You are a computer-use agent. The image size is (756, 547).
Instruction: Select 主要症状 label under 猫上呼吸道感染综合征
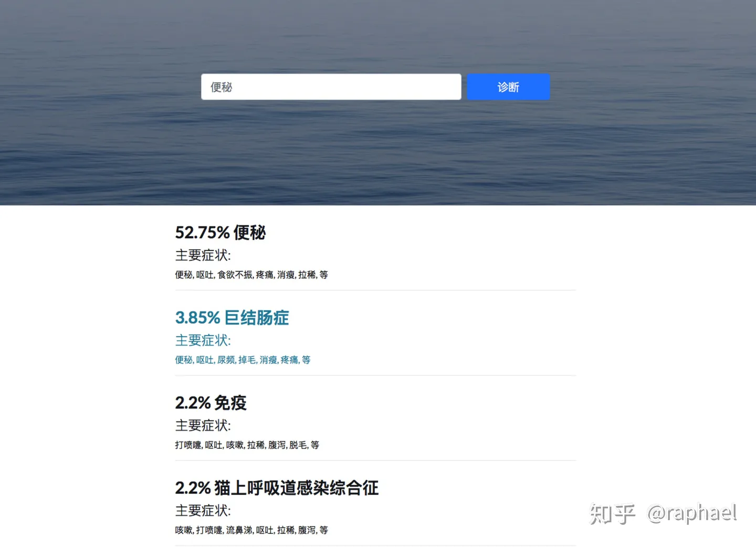203,510
